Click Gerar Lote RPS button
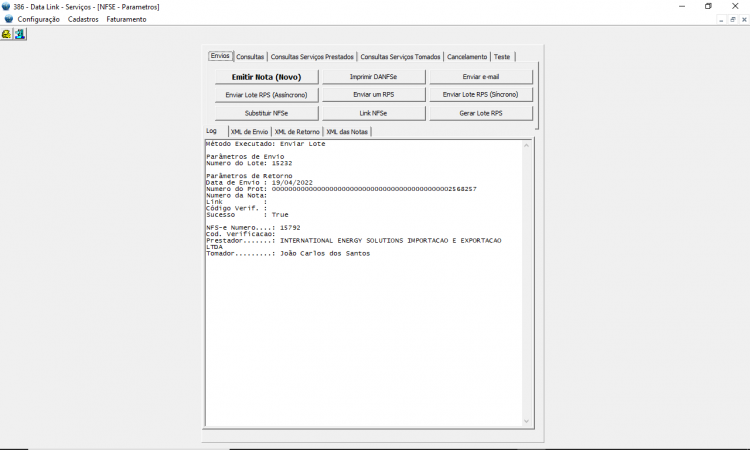The height and width of the screenshot is (450, 750). 481,113
